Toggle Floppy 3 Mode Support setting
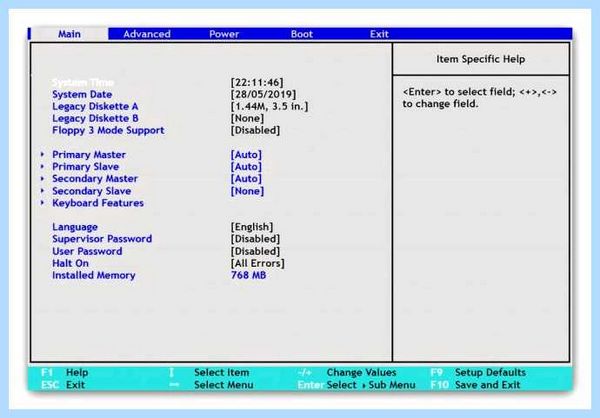 pos(255,130)
